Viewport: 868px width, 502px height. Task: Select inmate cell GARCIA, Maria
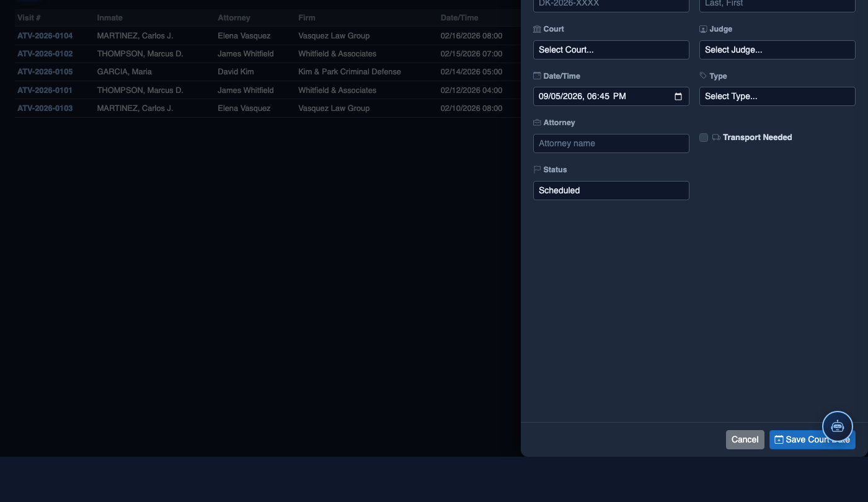125,72
